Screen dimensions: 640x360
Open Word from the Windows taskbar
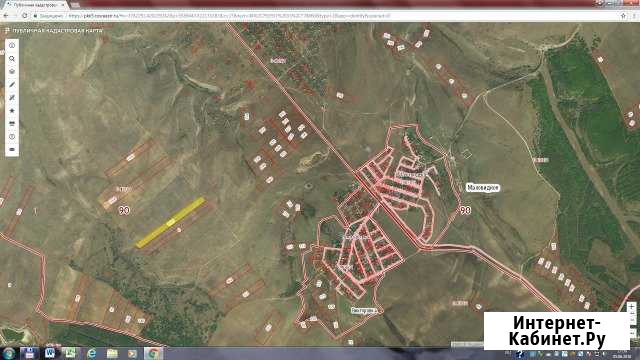click(50, 353)
